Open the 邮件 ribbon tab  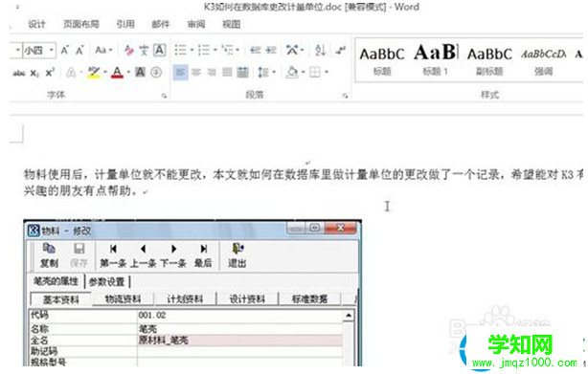point(161,24)
